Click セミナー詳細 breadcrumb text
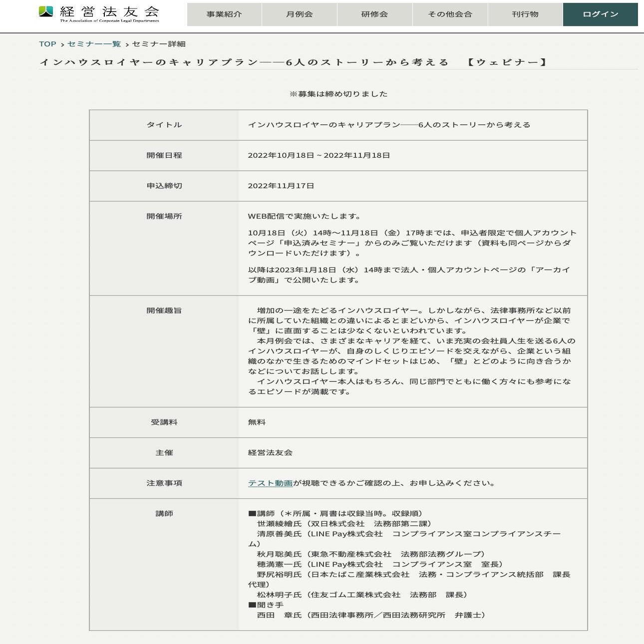Viewport: 644px width, 644px height. (159, 44)
